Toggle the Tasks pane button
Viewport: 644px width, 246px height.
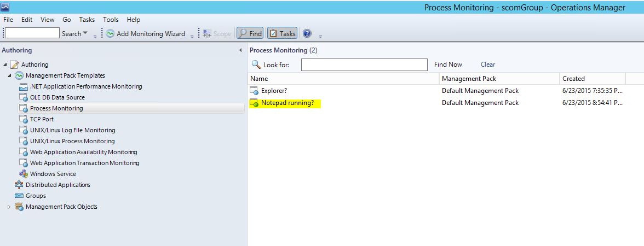[x=282, y=34]
